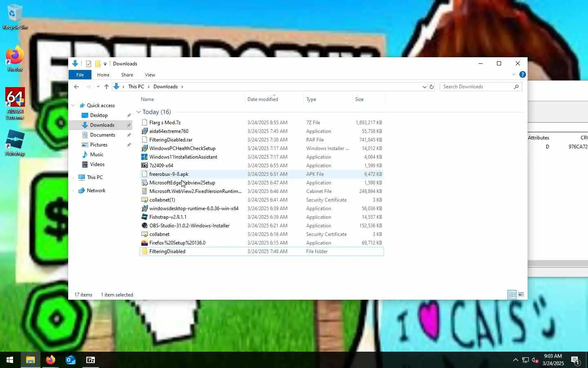The height and width of the screenshot is (368, 588).
Task: Select windowsdesktop-runtime-6.0.36-win-x64 file
Action: click(x=262, y=209)
